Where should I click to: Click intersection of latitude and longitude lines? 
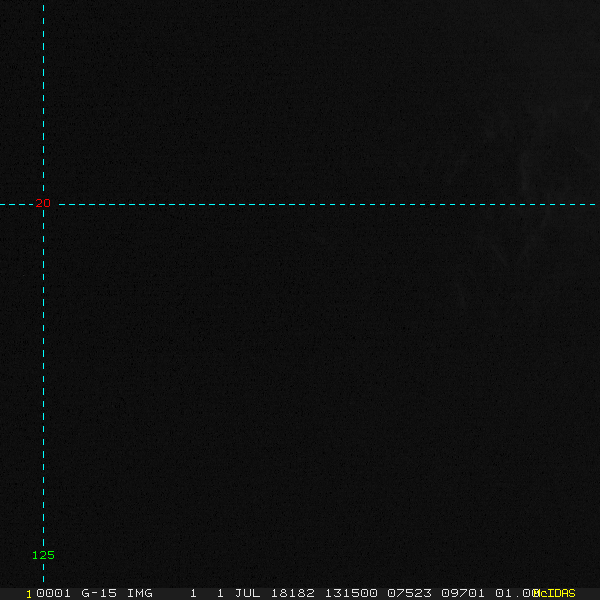[43, 204]
